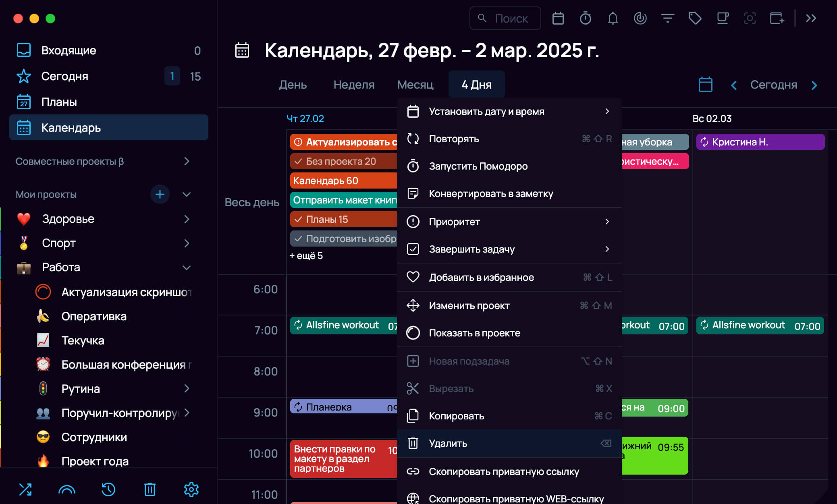The height and width of the screenshot is (504, 837).
Task: Open settings gear in bottom bar
Action: coord(191,489)
